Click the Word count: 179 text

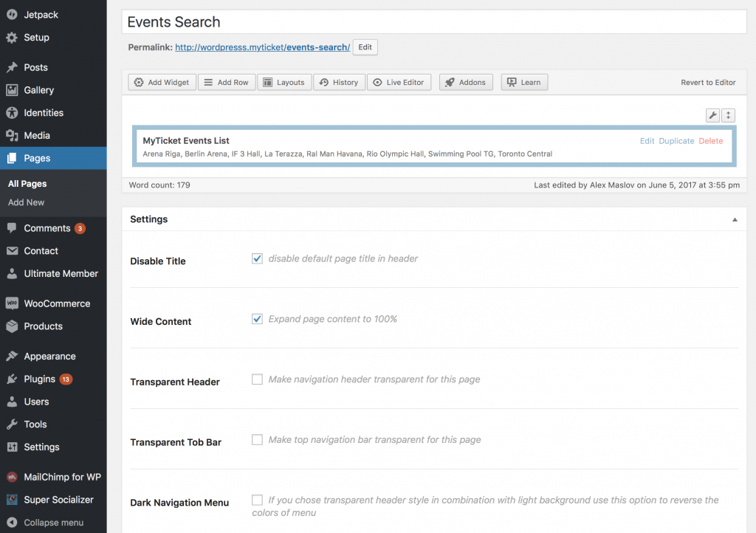click(x=159, y=185)
